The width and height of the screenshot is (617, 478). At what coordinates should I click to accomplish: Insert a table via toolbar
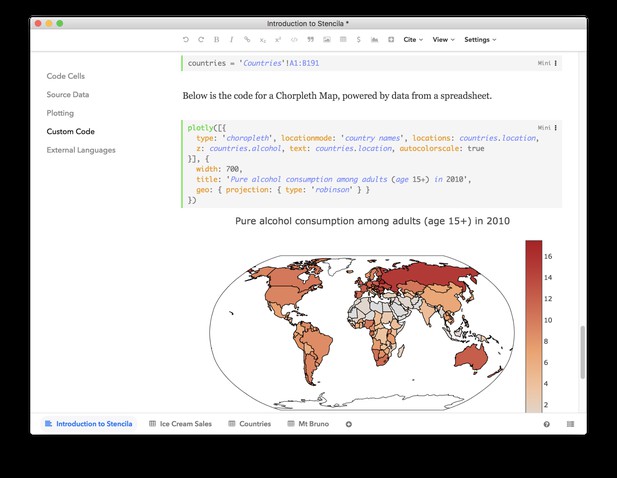click(x=343, y=40)
